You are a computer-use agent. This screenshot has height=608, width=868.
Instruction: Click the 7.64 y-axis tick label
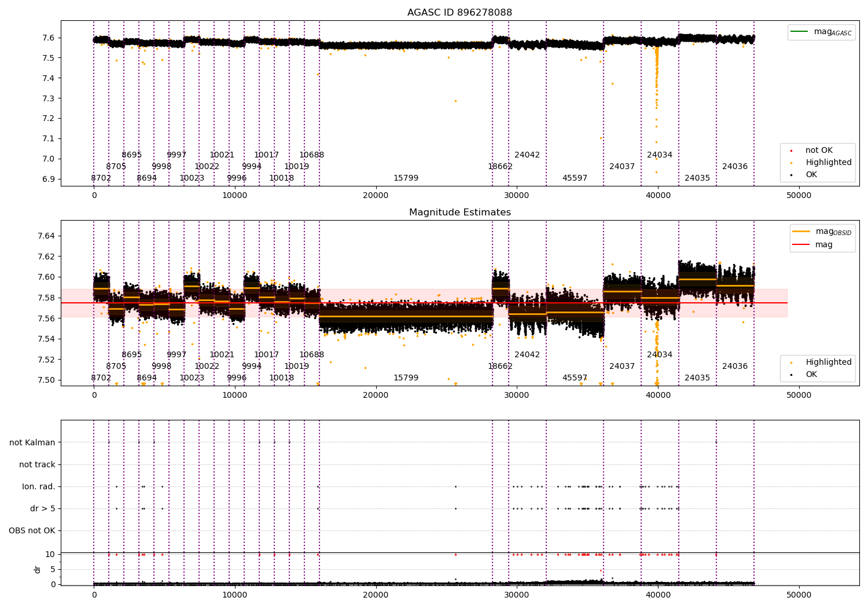click(46, 236)
